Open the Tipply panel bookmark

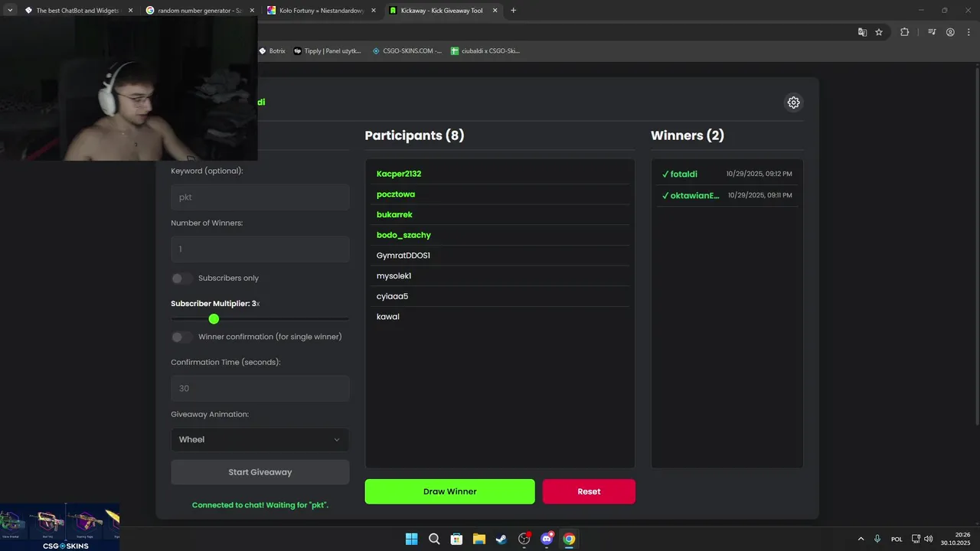coord(328,51)
